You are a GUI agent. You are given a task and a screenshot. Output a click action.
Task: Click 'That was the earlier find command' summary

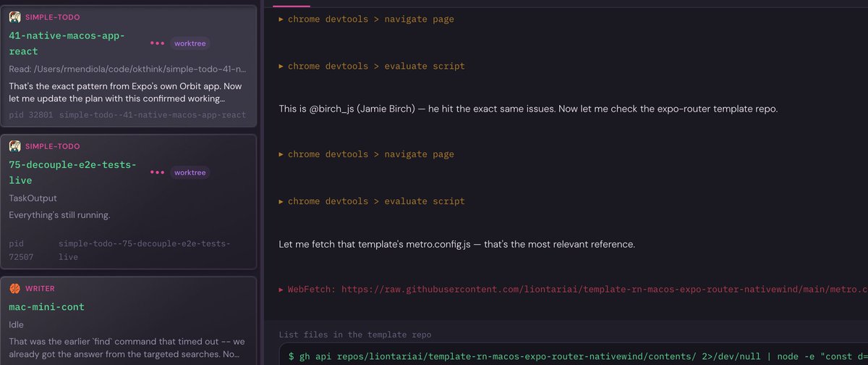pos(128,349)
